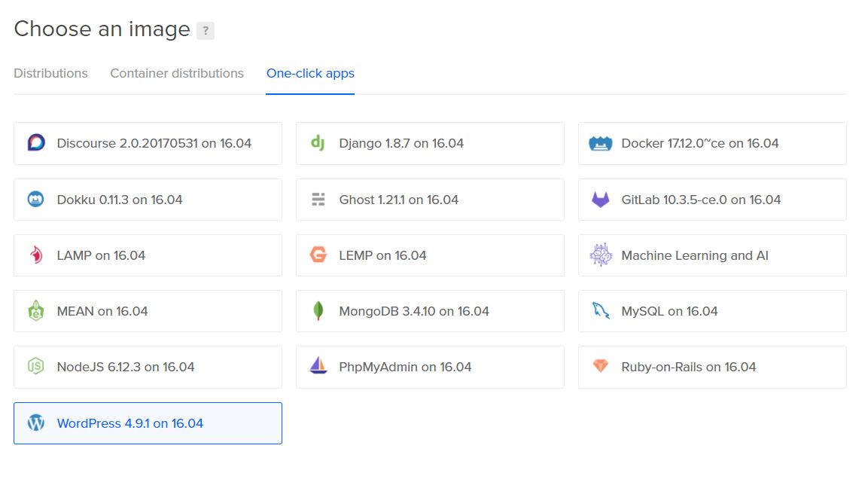Select Ghost 1.21.1 on 16.04 label
868x479 pixels.
[x=398, y=200]
